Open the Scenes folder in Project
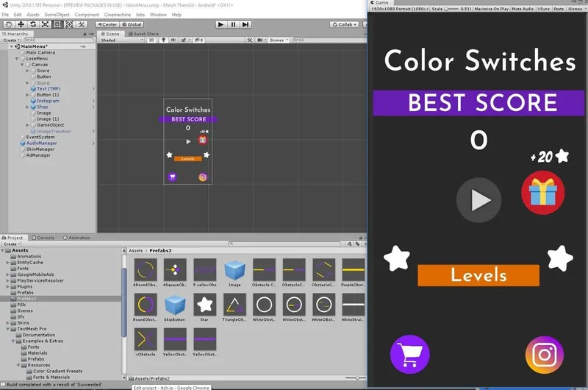 (25, 311)
